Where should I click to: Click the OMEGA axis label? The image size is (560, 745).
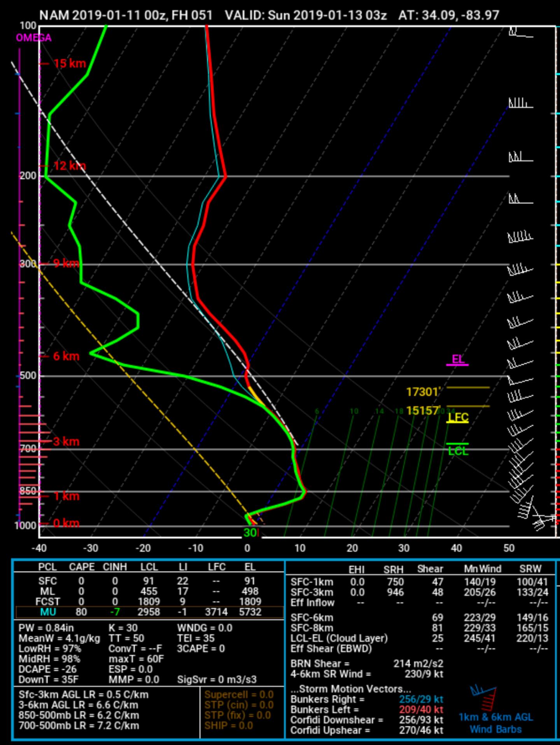pos(33,38)
